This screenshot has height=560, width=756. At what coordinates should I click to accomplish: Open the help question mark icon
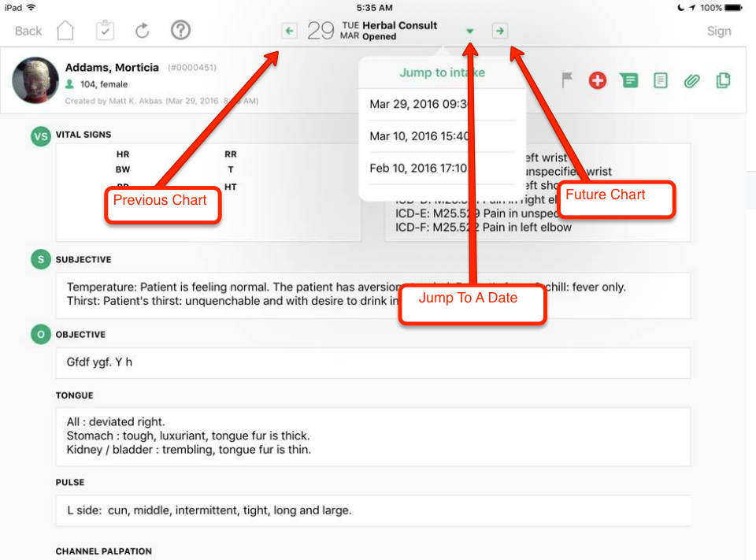[x=180, y=31]
